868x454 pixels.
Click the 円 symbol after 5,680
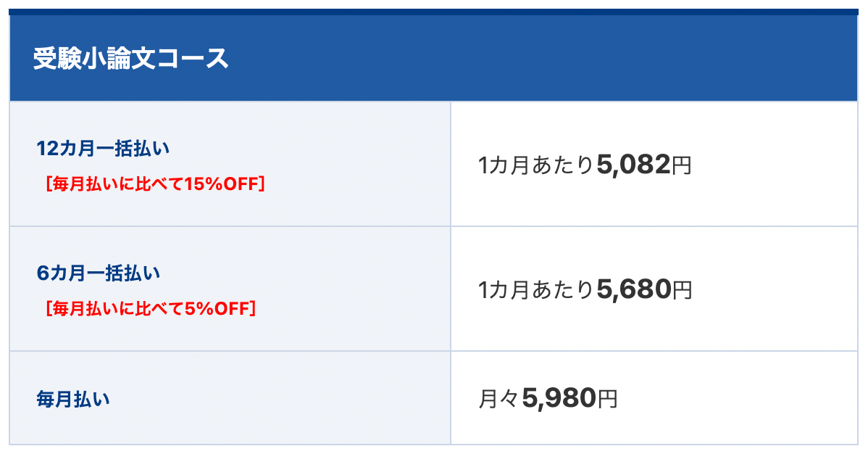[683, 290]
